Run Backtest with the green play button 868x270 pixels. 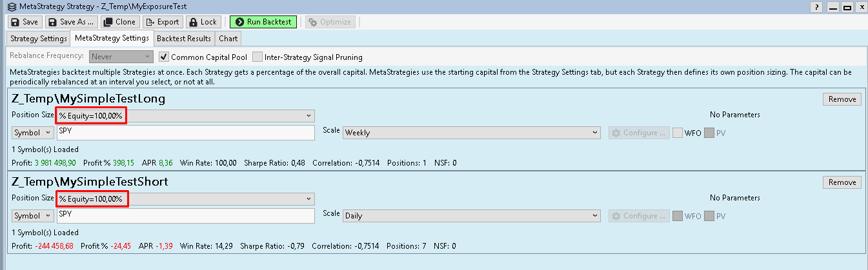[x=263, y=22]
